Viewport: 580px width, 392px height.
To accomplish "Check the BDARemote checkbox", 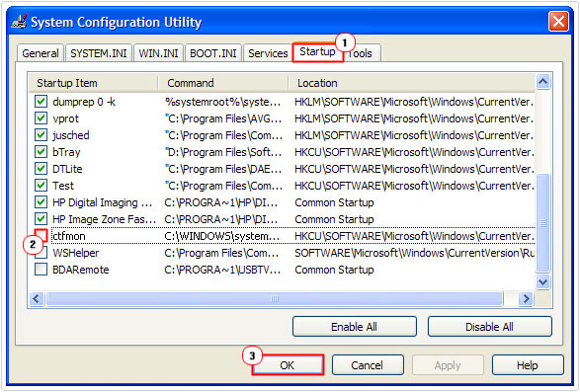I will click(41, 270).
